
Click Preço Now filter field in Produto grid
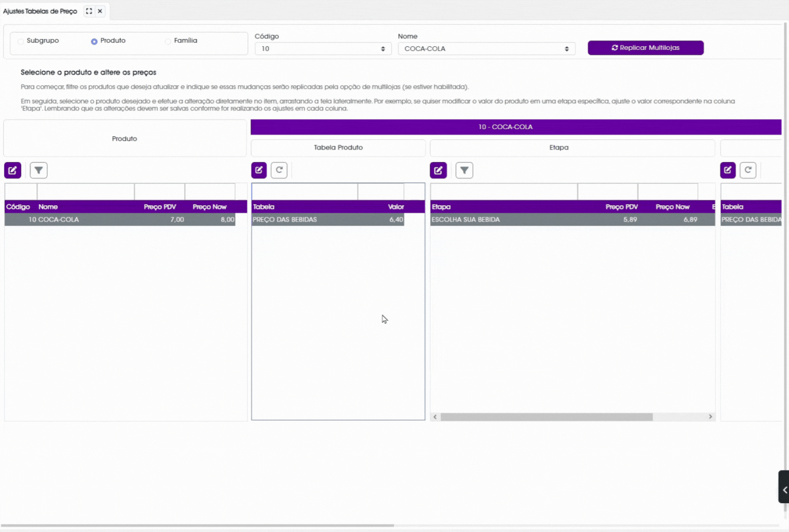(210, 192)
